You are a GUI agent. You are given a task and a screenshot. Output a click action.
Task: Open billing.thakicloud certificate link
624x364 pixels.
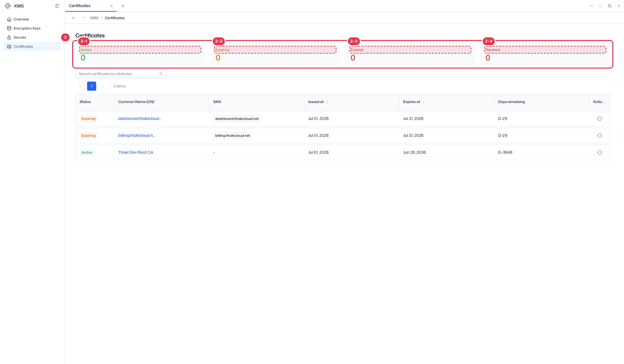[137, 136]
